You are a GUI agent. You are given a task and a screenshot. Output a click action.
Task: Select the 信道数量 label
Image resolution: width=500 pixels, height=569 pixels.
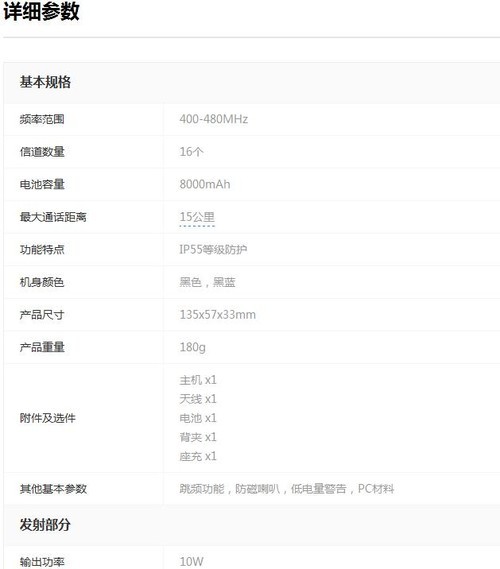(x=42, y=152)
